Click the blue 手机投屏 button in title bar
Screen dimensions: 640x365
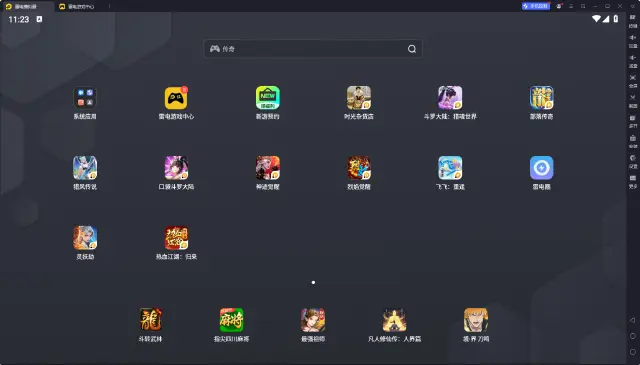536,6
